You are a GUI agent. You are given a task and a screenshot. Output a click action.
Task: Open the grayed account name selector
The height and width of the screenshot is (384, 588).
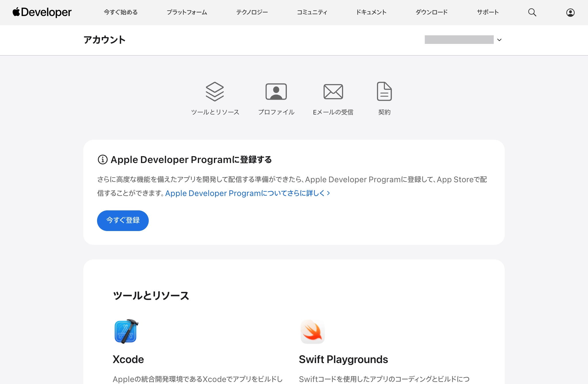click(459, 40)
